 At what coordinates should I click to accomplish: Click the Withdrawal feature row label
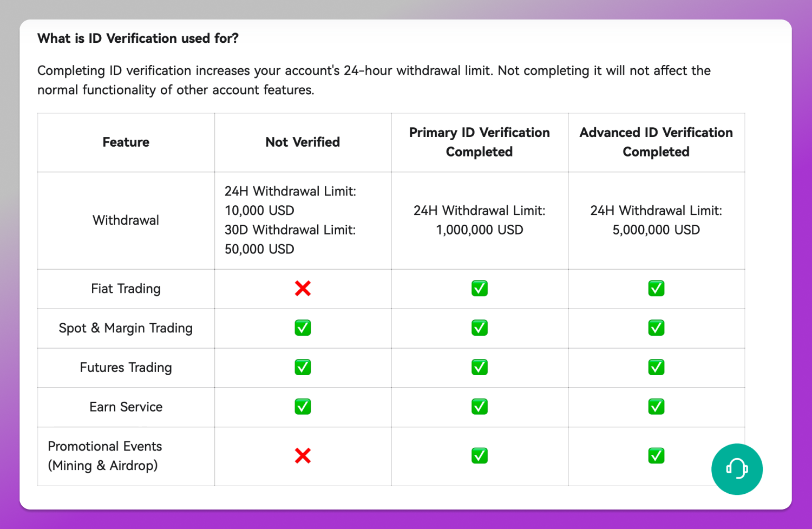(x=126, y=220)
